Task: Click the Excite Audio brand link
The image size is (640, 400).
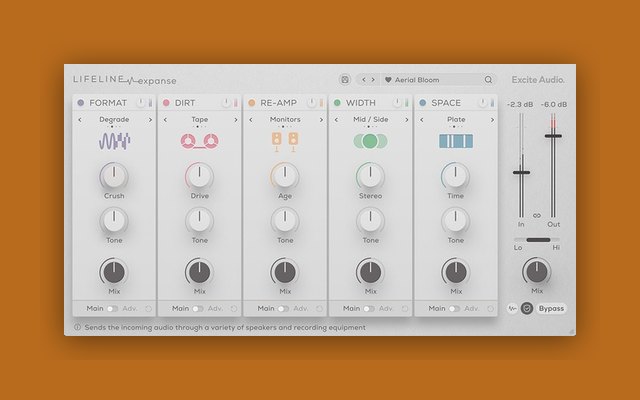Action: tap(538, 80)
